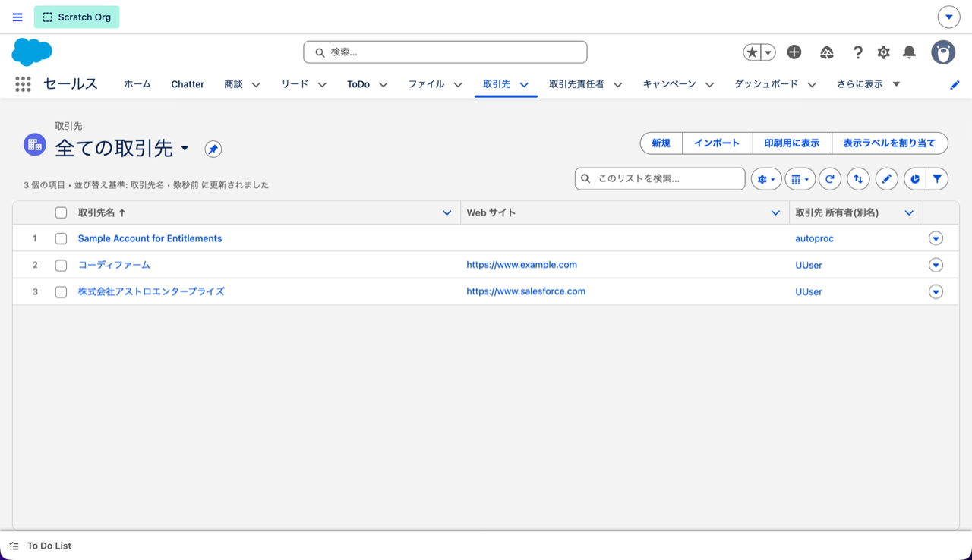
Task: Refresh the account list
Action: (x=830, y=179)
